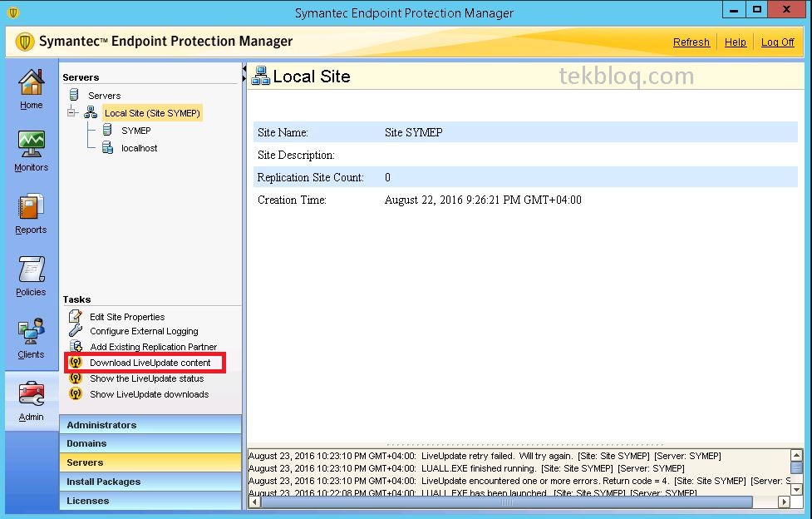Open the Policies scroll icon
The width and height of the screenshot is (812, 519).
[x=31, y=269]
